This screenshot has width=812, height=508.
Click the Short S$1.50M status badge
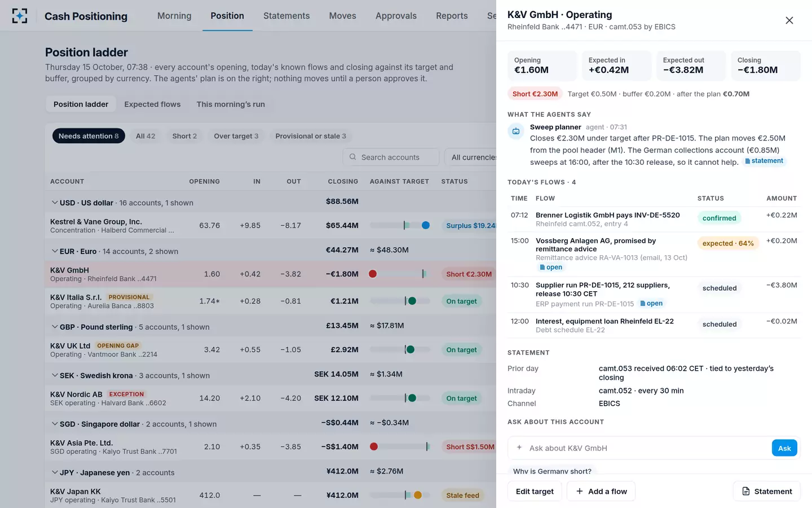[x=470, y=446]
